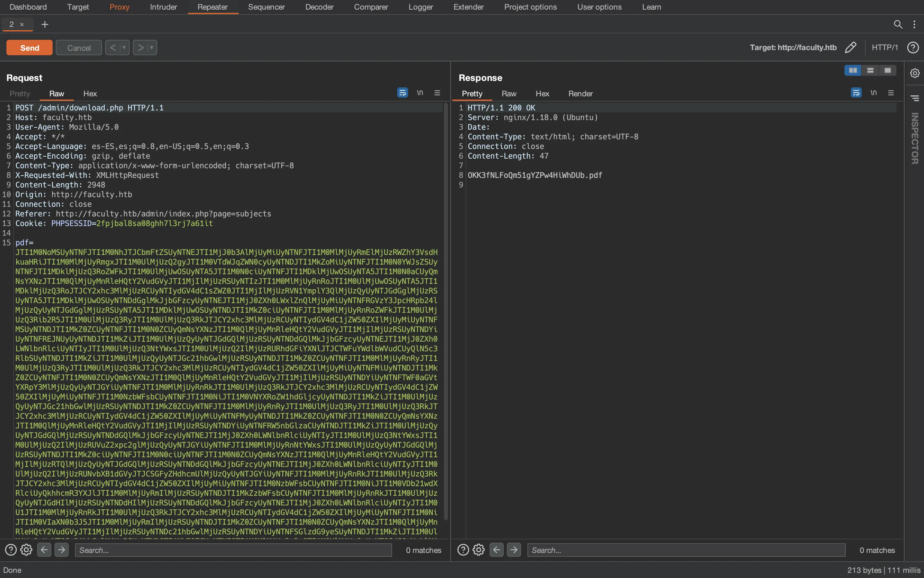The image size is (924, 578).
Task: Switch Request view to Hex
Action: [x=90, y=94]
